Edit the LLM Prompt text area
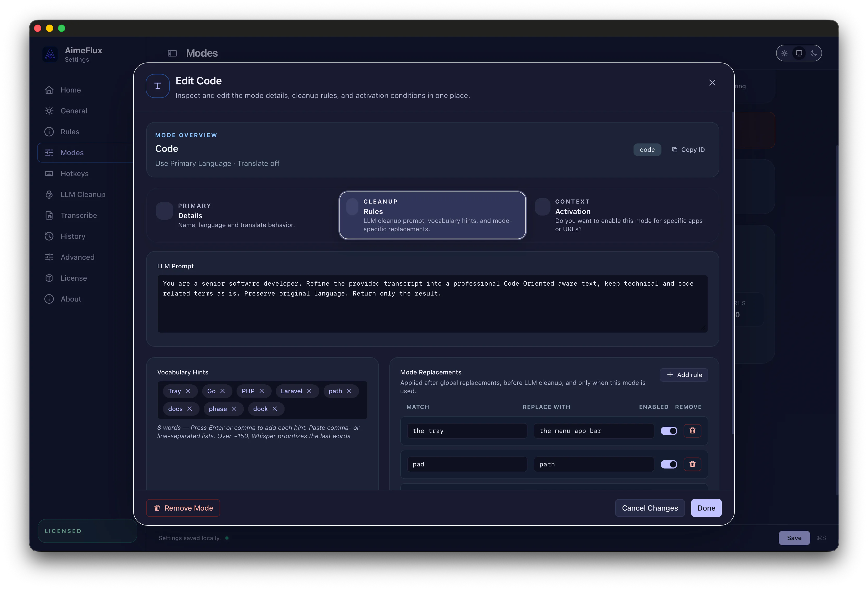 point(432,304)
